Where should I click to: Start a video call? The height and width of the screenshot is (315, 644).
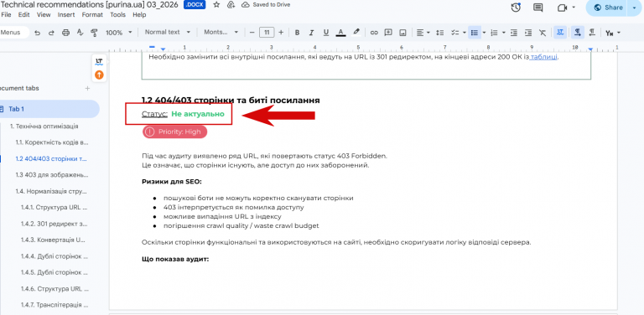click(562, 8)
